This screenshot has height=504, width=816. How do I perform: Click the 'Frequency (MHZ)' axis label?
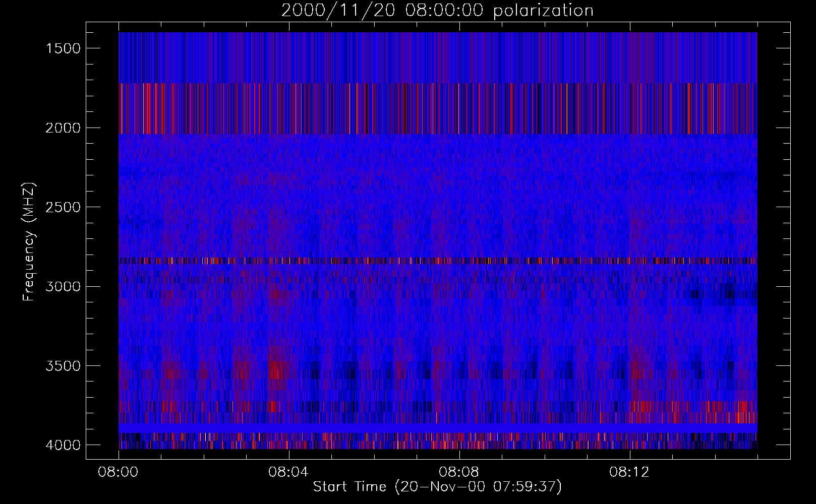[x=28, y=241]
